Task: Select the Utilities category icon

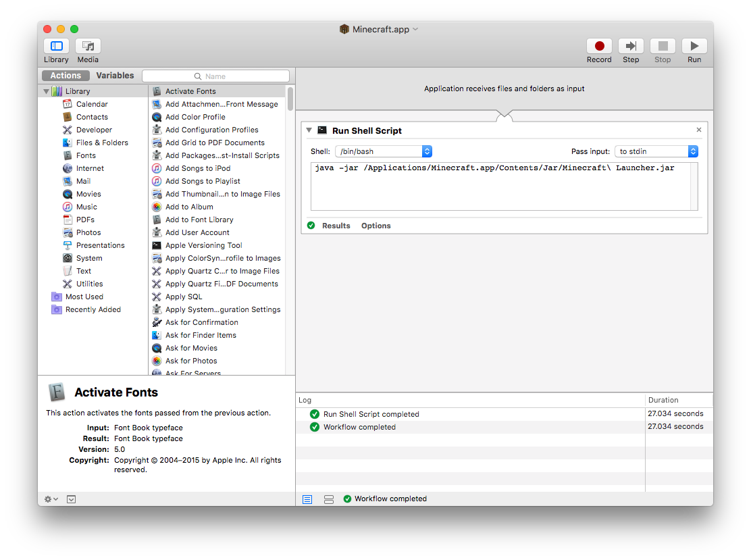Action: (x=68, y=284)
